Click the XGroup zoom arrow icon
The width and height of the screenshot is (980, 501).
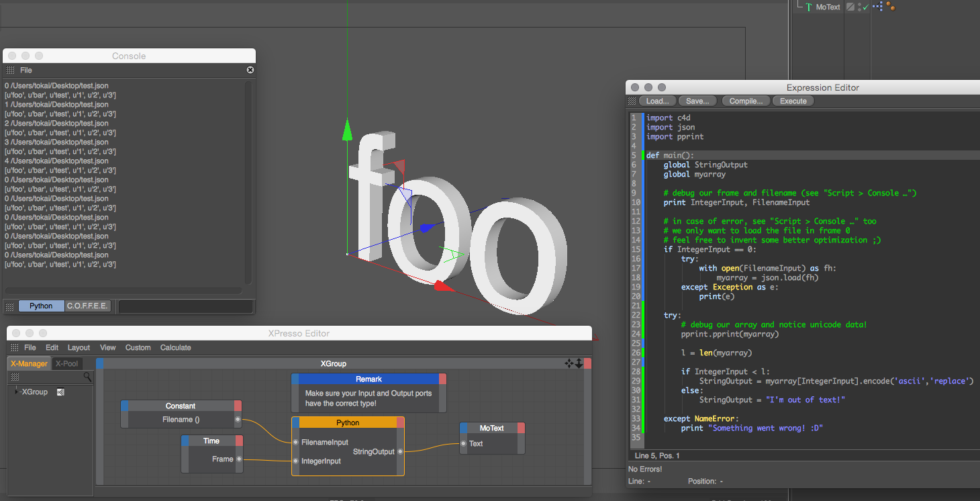coord(579,363)
